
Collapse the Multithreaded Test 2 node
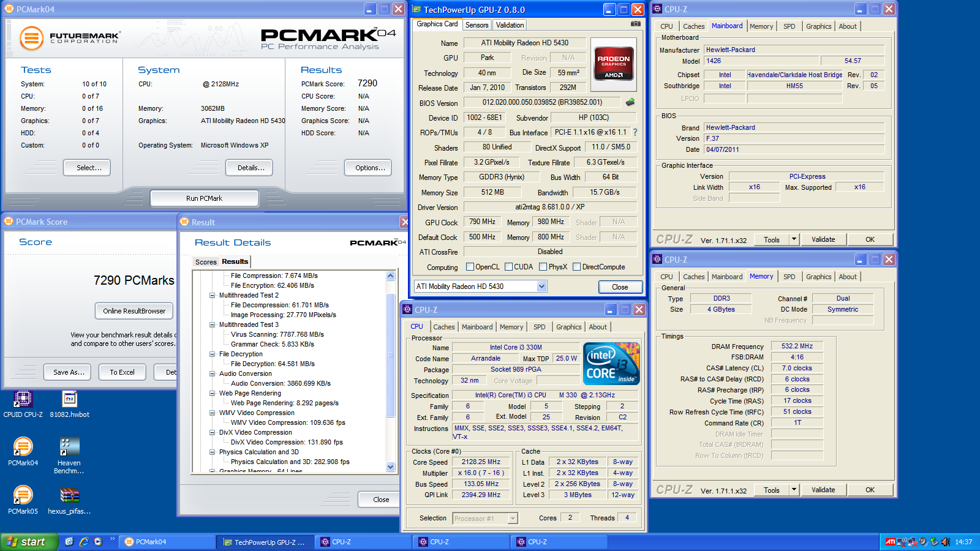tap(213, 295)
